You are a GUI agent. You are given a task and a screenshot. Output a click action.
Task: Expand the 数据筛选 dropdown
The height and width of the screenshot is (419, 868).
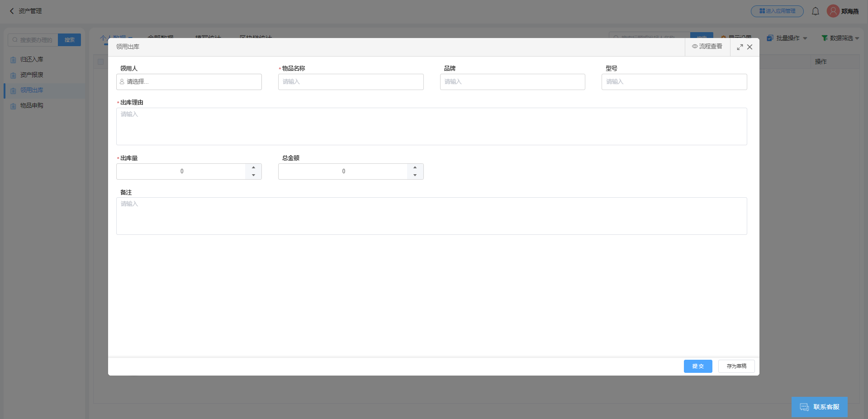840,38
